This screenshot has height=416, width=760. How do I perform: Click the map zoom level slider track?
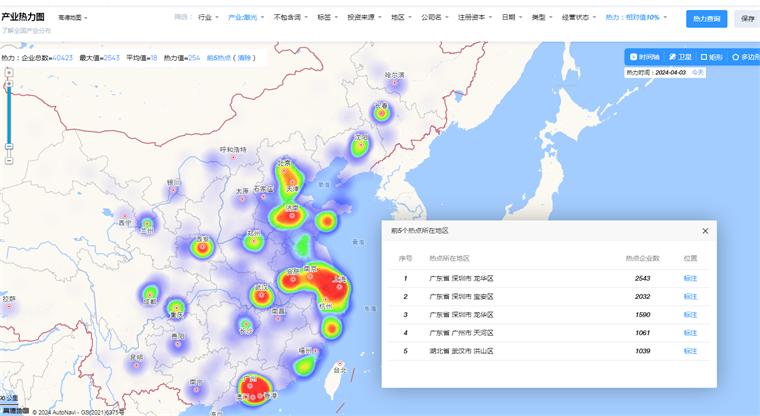(x=9, y=110)
